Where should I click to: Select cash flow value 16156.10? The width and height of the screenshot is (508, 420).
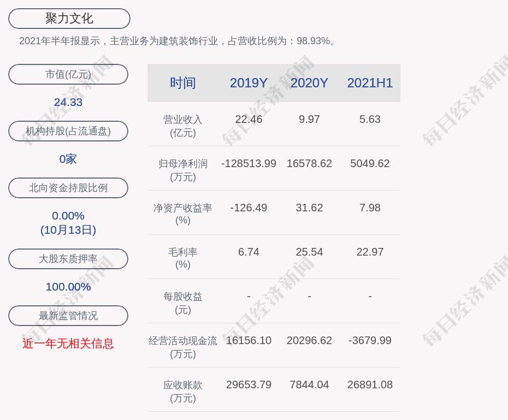pos(249,340)
